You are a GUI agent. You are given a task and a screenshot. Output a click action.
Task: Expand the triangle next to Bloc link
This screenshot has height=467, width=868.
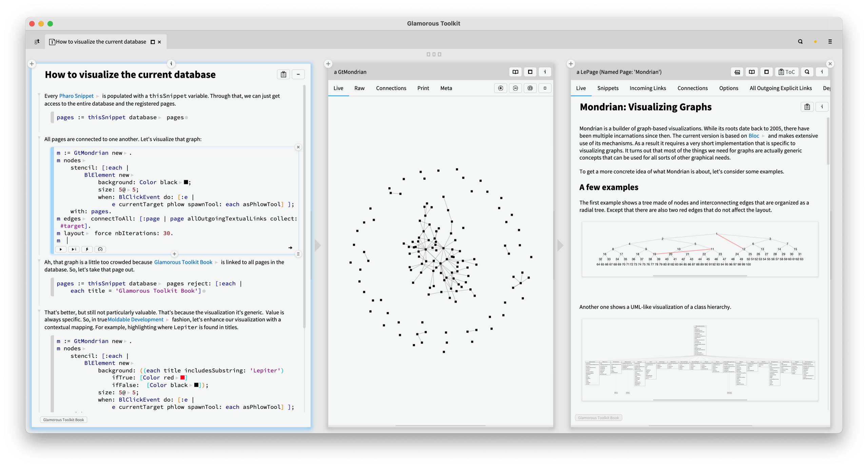[763, 136]
